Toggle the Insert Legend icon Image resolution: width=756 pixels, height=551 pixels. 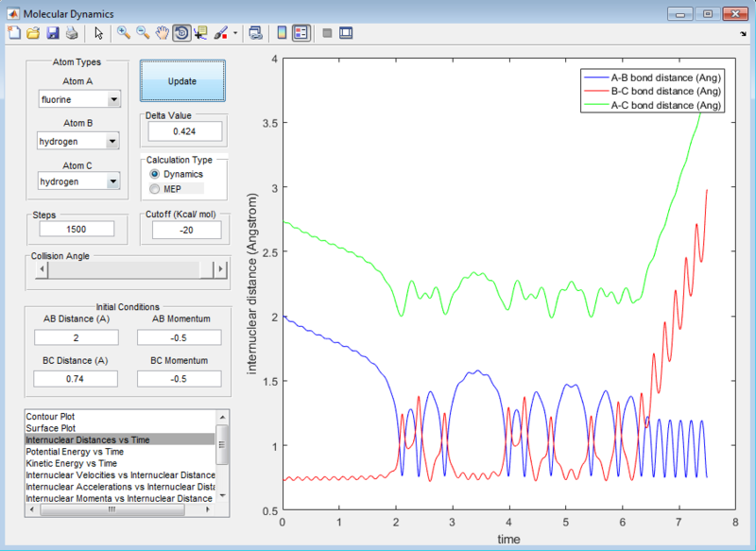(x=301, y=33)
